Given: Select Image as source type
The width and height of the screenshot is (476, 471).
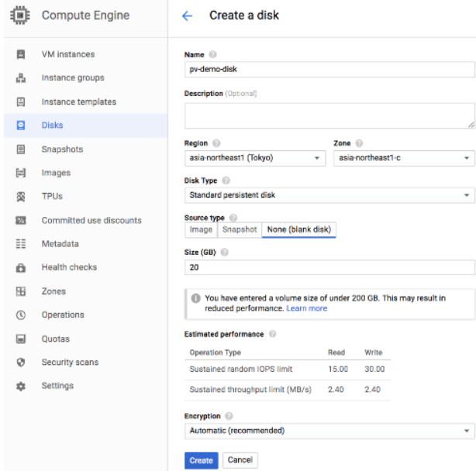Looking at the screenshot, I should pyautogui.click(x=201, y=230).
